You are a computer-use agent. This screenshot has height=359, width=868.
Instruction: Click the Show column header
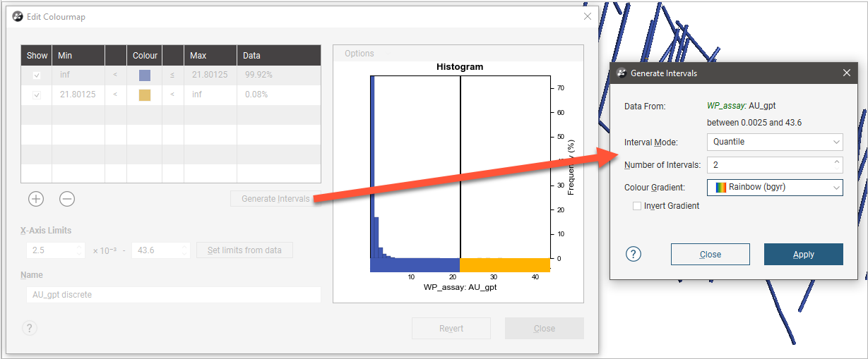pos(37,55)
